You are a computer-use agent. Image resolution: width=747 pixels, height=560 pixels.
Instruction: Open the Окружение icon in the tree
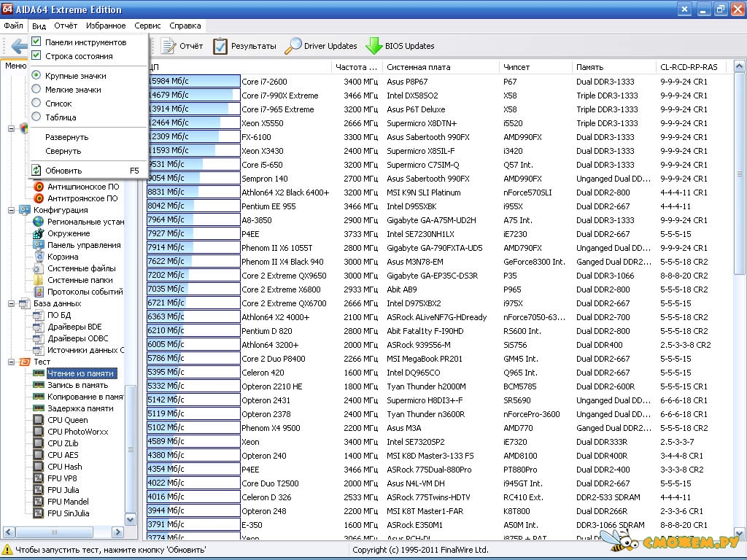[x=39, y=233]
